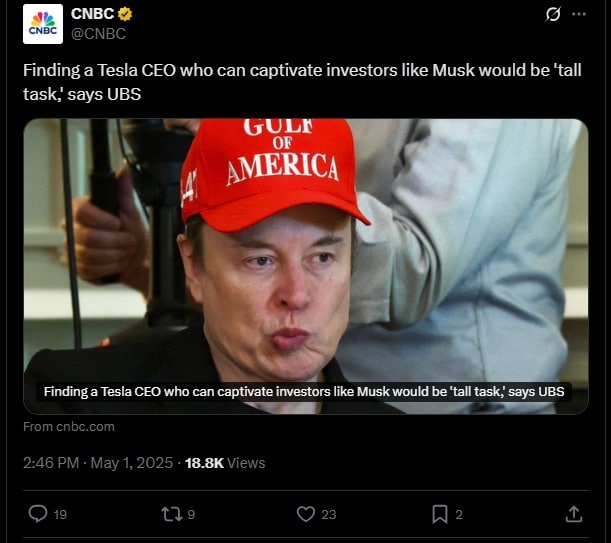Viewport: 611px width, 543px height.
Task: Click the reply count 19
Action: point(60,514)
